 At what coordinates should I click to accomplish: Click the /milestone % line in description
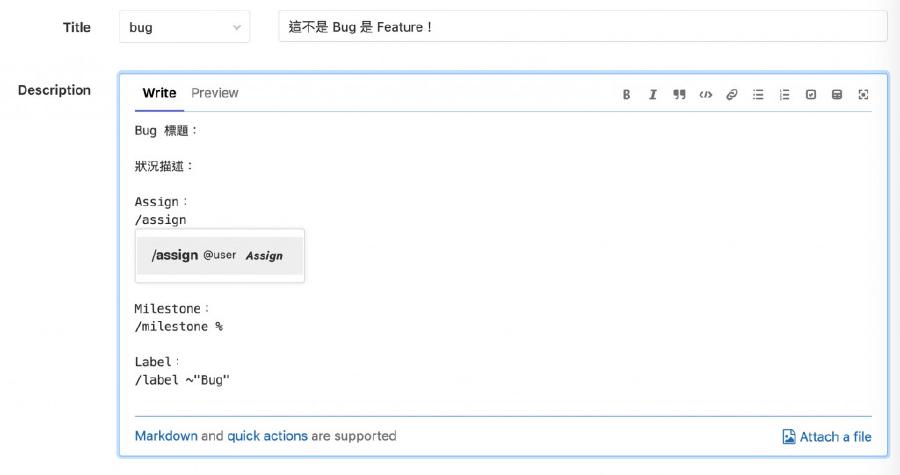179,326
